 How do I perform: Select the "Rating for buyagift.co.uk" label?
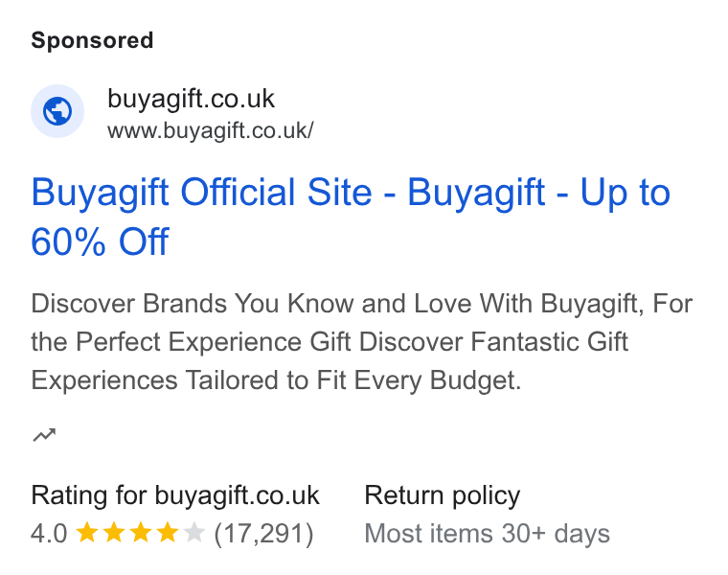(175, 495)
